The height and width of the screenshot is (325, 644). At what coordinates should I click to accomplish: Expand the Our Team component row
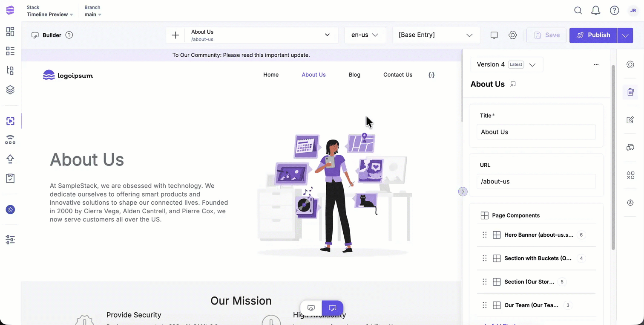tap(536, 305)
